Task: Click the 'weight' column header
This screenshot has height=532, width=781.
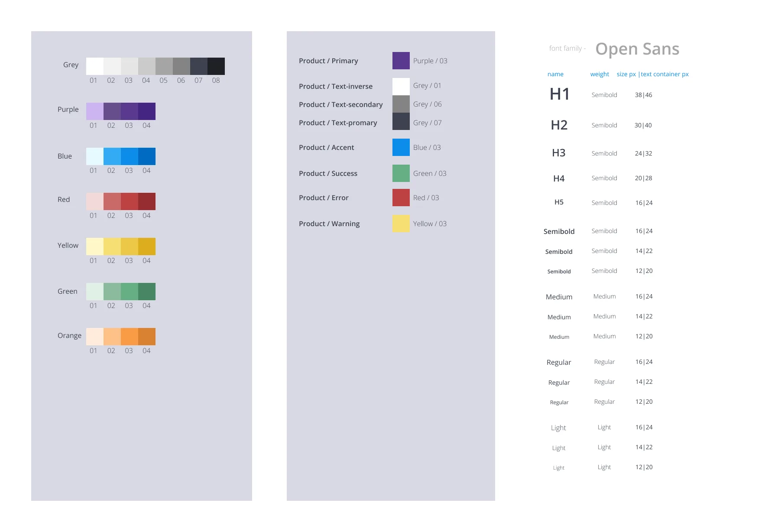Action: [x=600, y=74]
